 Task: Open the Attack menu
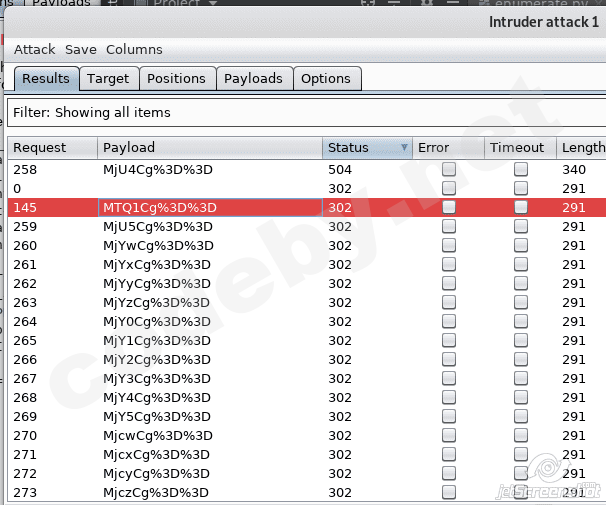(x=34, y=49)
